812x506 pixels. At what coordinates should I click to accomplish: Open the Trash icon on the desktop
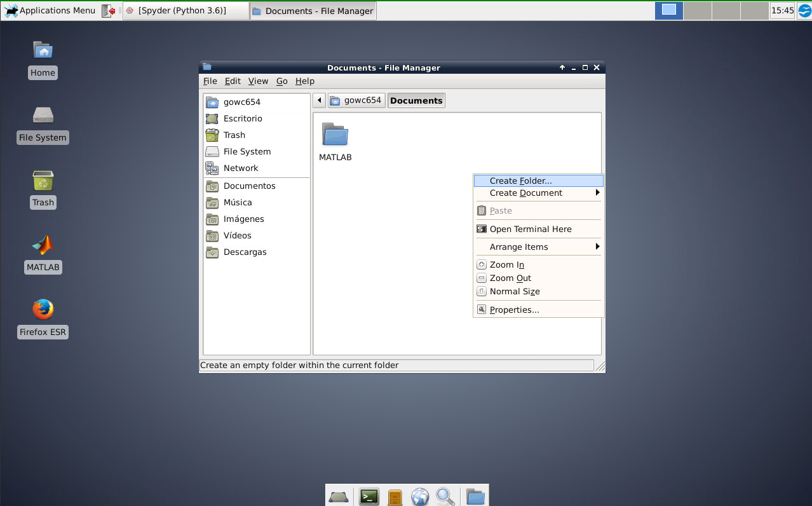click(x=43, y=189)
